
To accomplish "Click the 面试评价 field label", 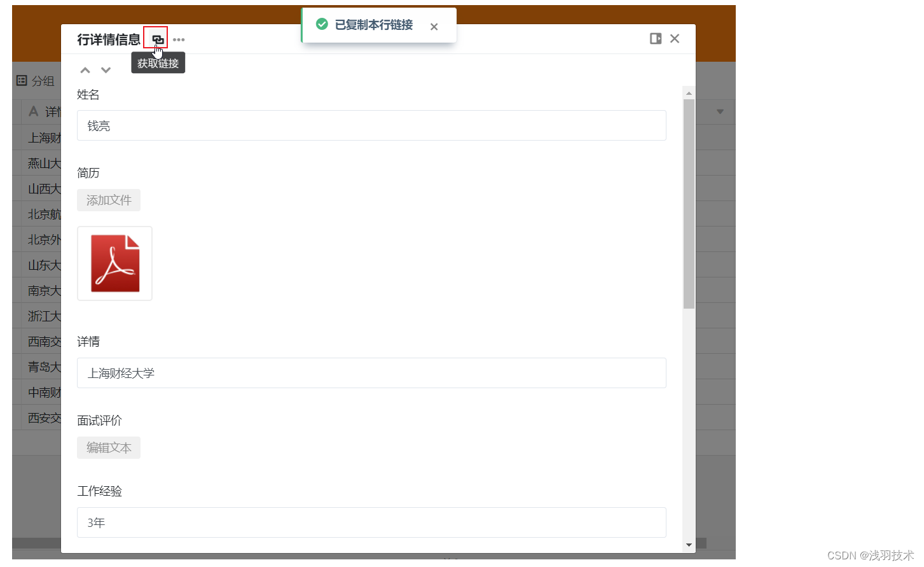I will [99, 421].
